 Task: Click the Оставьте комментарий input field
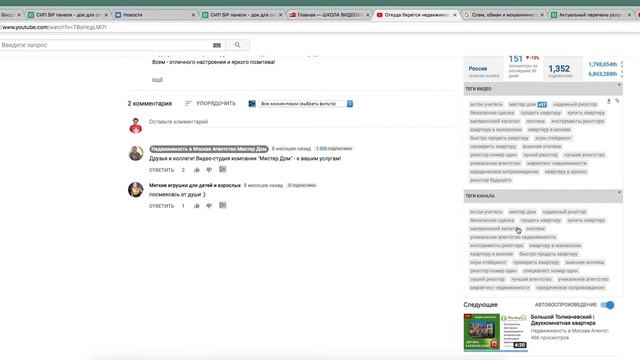click(301, 122)
